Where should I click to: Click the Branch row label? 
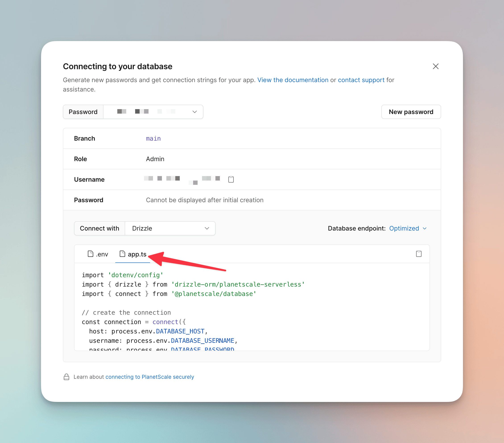point(85,138)
